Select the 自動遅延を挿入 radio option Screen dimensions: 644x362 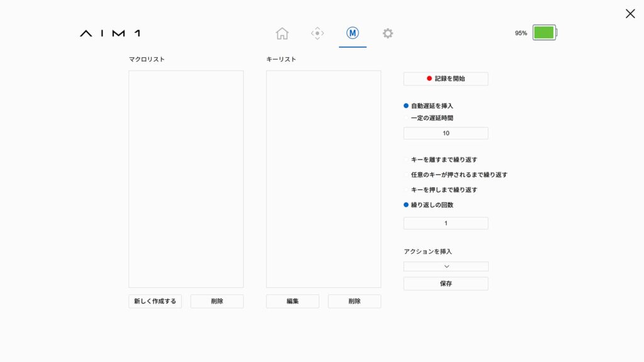pyautogui.click(x=406, y=106)
